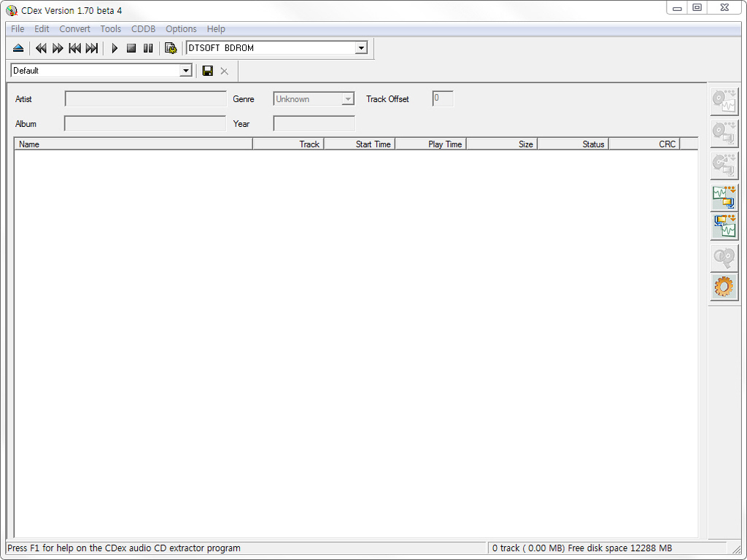The image size is (747, 560).
Task: Open the Tools menu
Action: pos(111,29)
